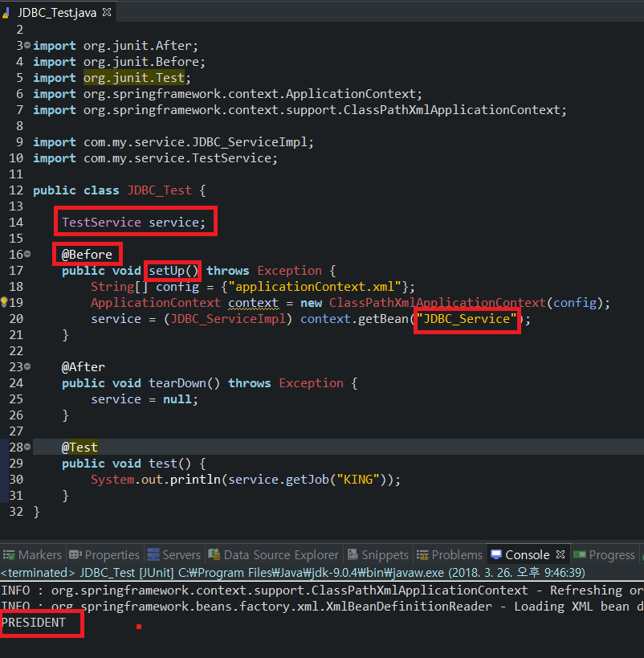Collapse the @Before method fold on line 16
The image size is (644, 658).
point(27,253)
